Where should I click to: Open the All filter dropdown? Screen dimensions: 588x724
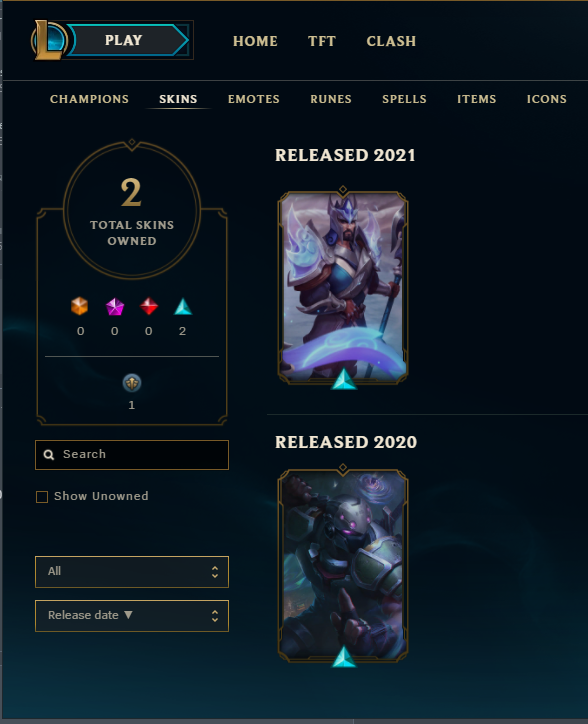pos(132,572)
